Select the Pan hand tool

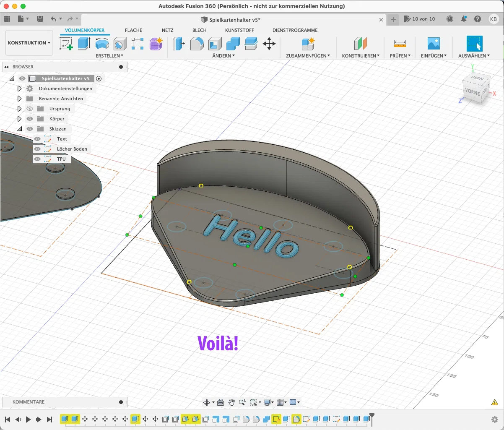pos(231,402)
